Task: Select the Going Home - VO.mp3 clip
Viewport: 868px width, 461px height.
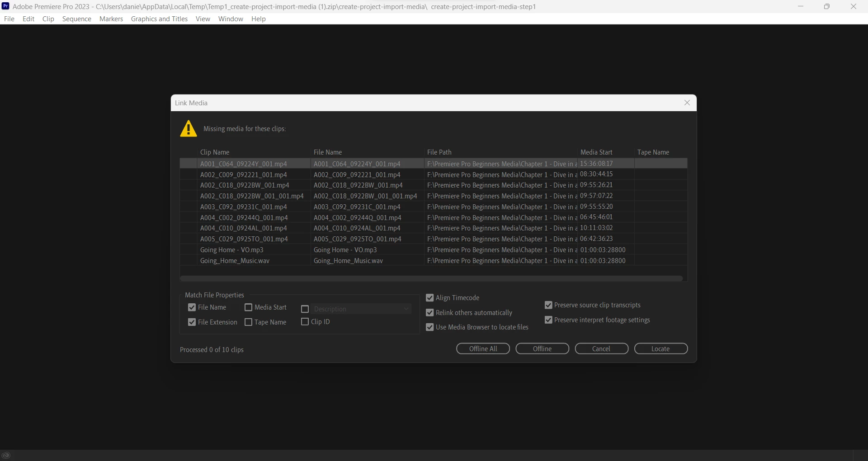Action: [434, 250]
